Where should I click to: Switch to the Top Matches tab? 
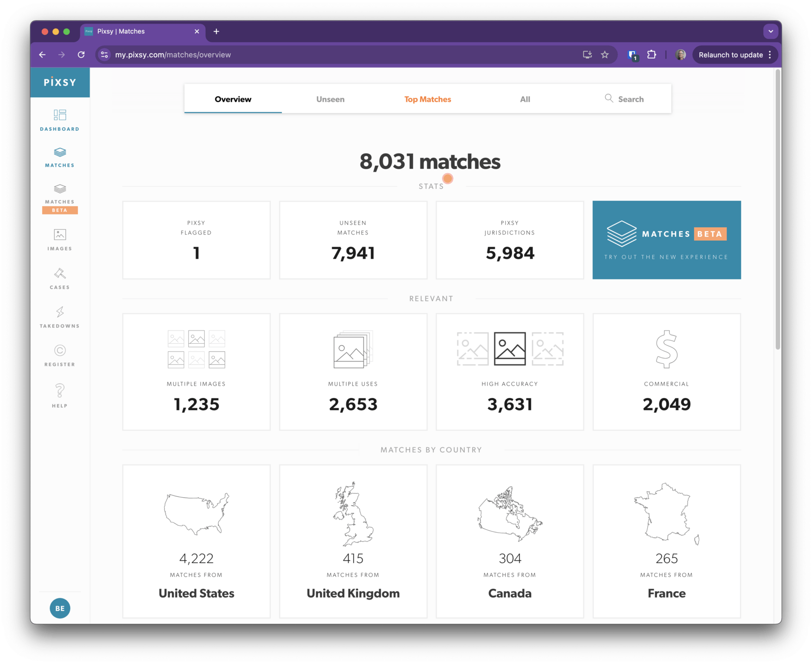point(428,99)
